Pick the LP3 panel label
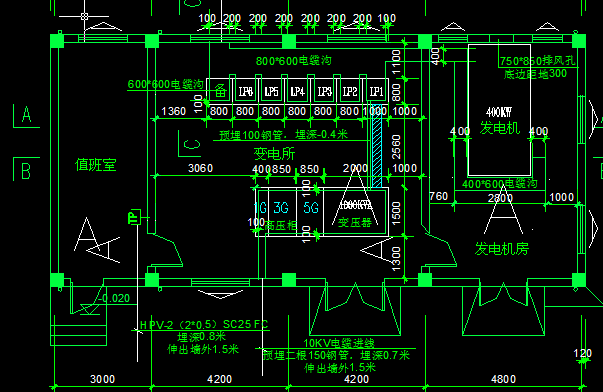 (324, 91)
